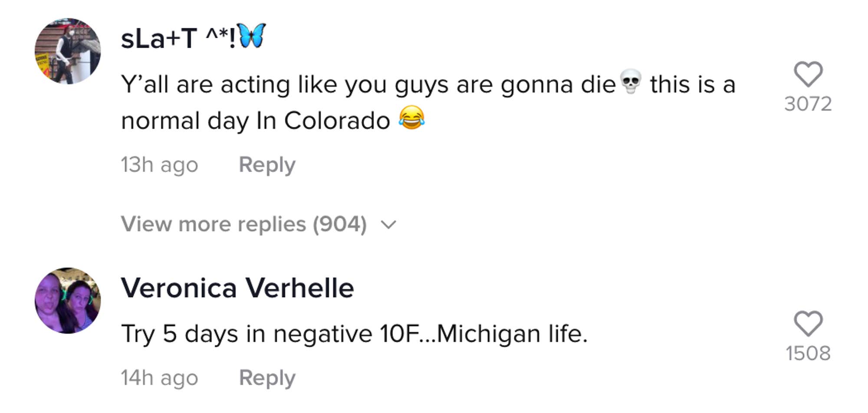Screen dimensions: 868x413
Task: Like the sLa+T comment with heart icon
Action: [808, 74]
